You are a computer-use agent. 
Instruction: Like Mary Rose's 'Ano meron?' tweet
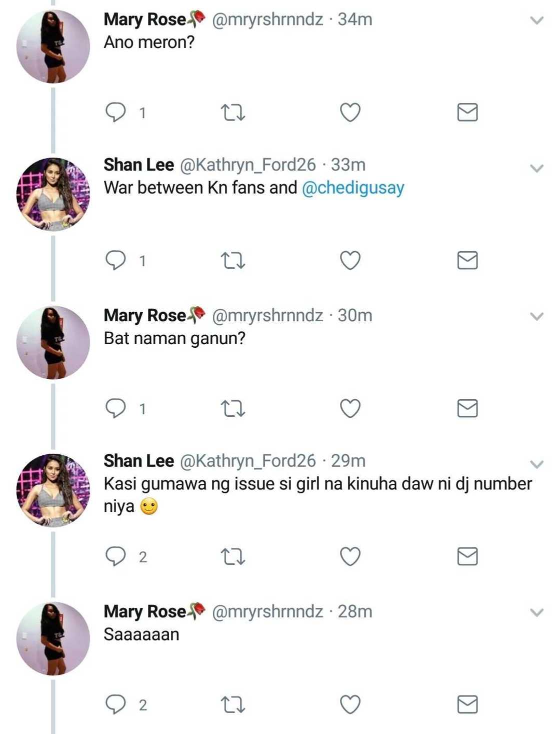[x=350, y=112]
